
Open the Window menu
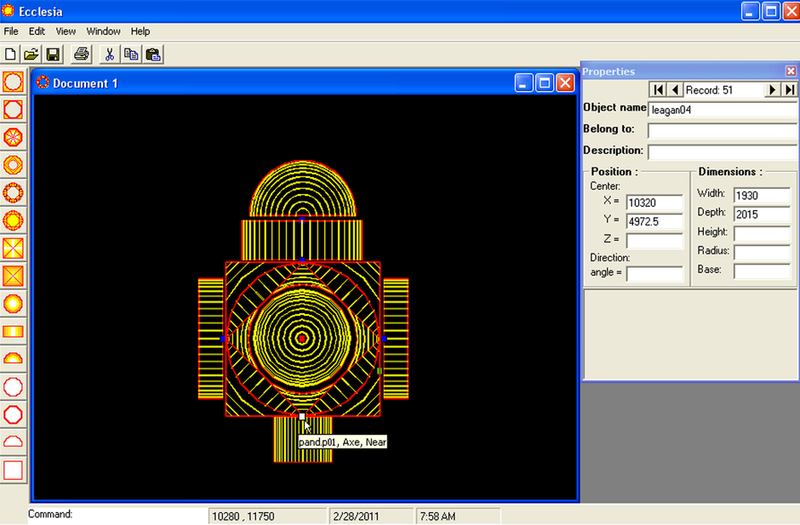click(x=103, y=31)
